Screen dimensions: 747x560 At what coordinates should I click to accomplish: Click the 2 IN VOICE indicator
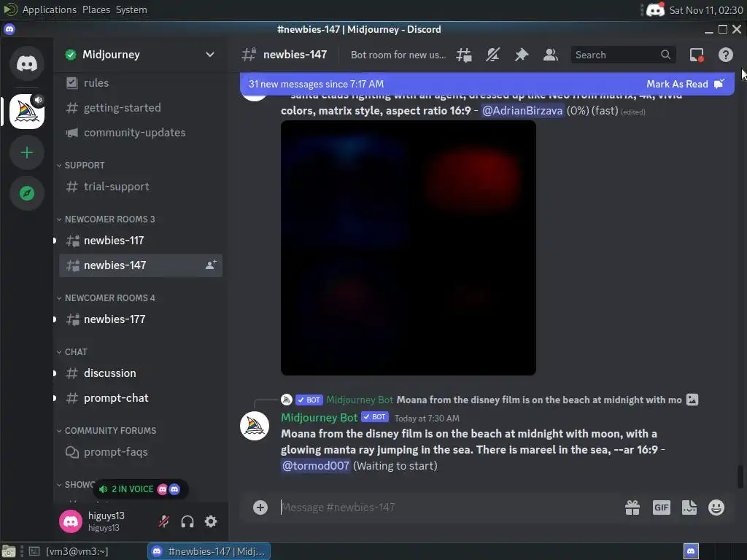(x=139, y=489)
